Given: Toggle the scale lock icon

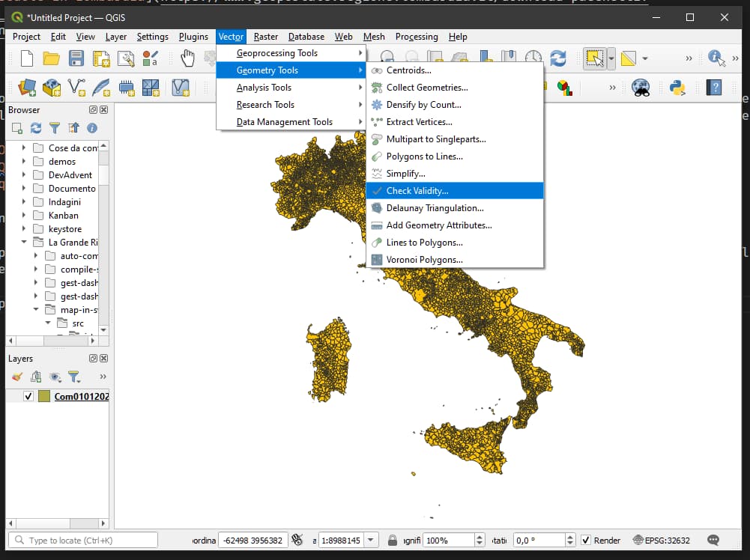Looking at the screenshot, I should click(x=392, y=541).
